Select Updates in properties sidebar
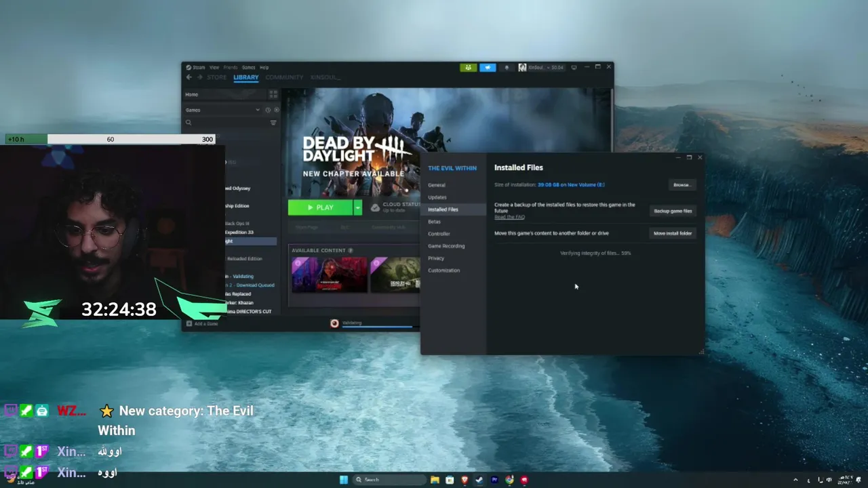The height and width of the screenshot is (488, 868). tap(437, 197)
